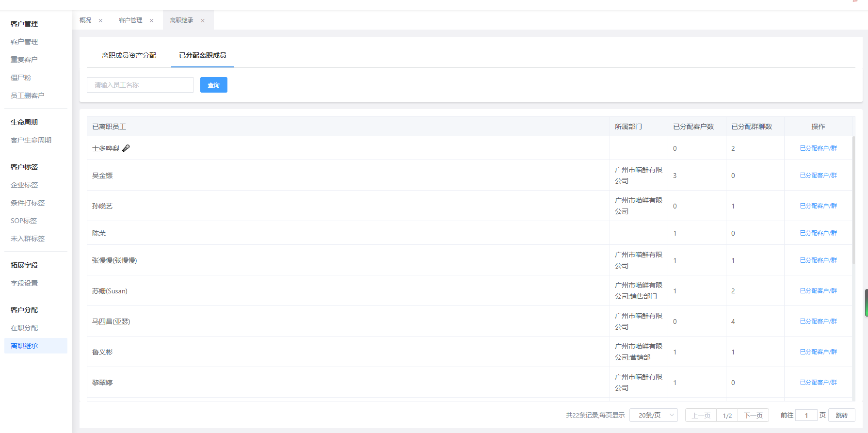Image resolution: width=868 pixels, height=433 pixels.
Task: Open 客户生命周期 menu item
Action: (31, 140)
